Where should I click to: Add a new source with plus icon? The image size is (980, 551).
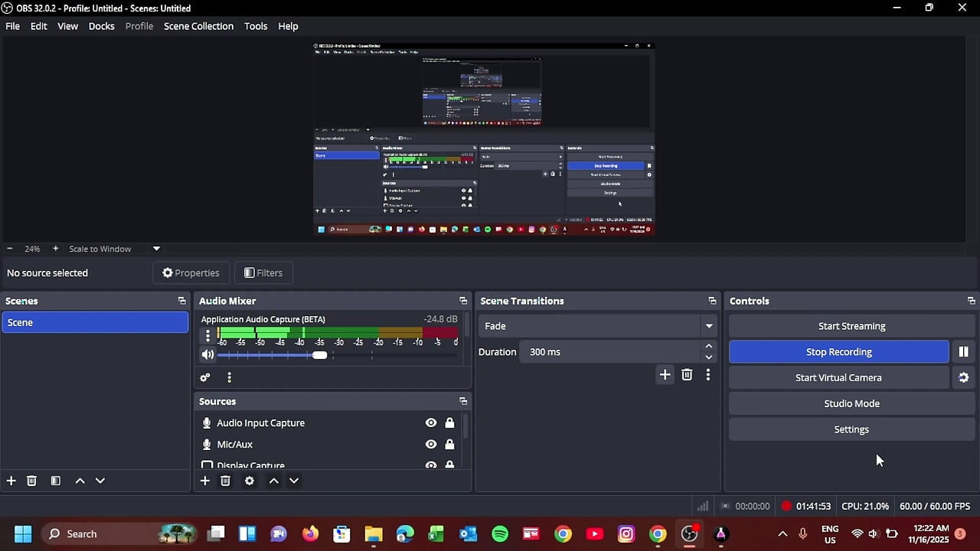tap(205, 481)
